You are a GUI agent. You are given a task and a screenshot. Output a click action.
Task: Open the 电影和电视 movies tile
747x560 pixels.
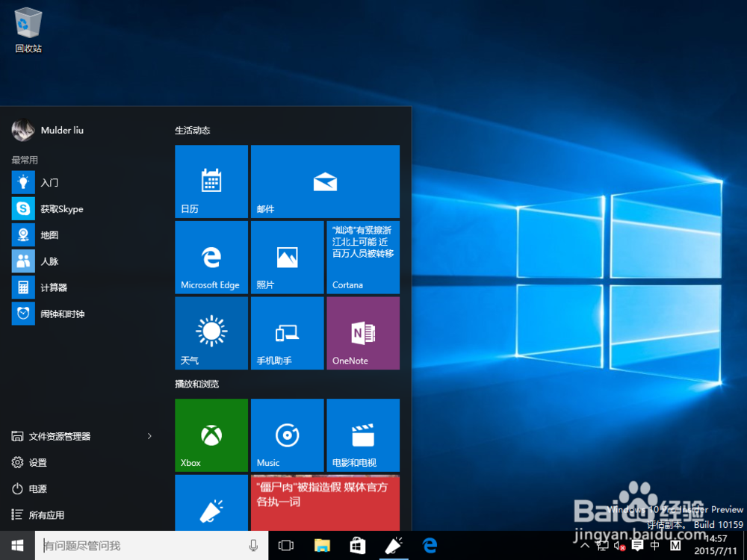363,435
